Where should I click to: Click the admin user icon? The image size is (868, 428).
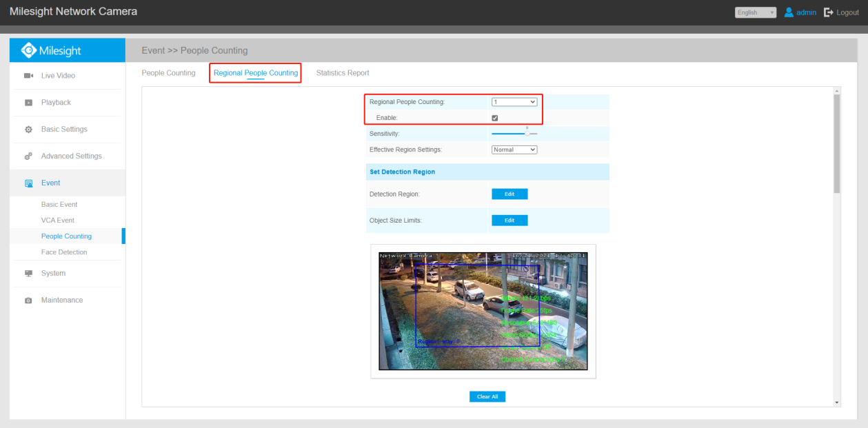(789, 12)
